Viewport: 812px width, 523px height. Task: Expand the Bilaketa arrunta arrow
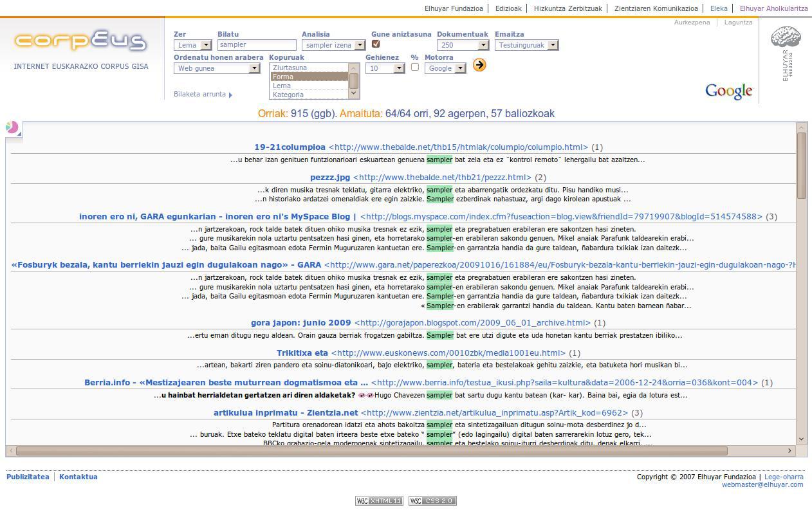230,95
